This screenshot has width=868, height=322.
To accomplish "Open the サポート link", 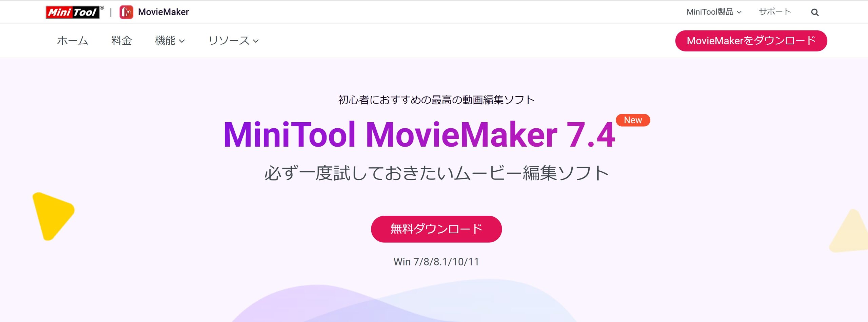I will coord(775,12).
